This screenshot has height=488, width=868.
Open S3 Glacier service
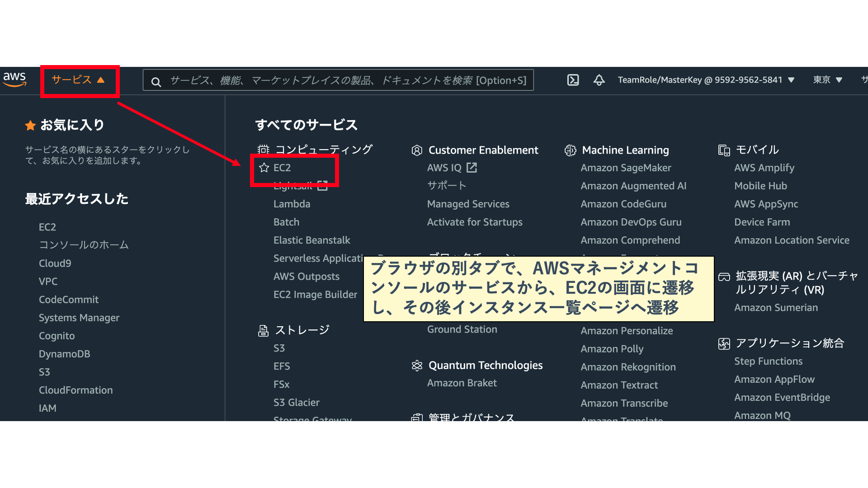[296, 402]
